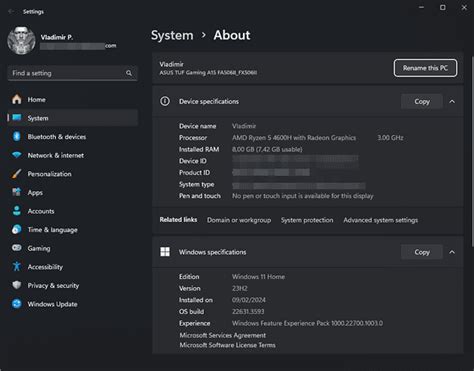
Task: Open System protection link
Action: tap(307, 220)
